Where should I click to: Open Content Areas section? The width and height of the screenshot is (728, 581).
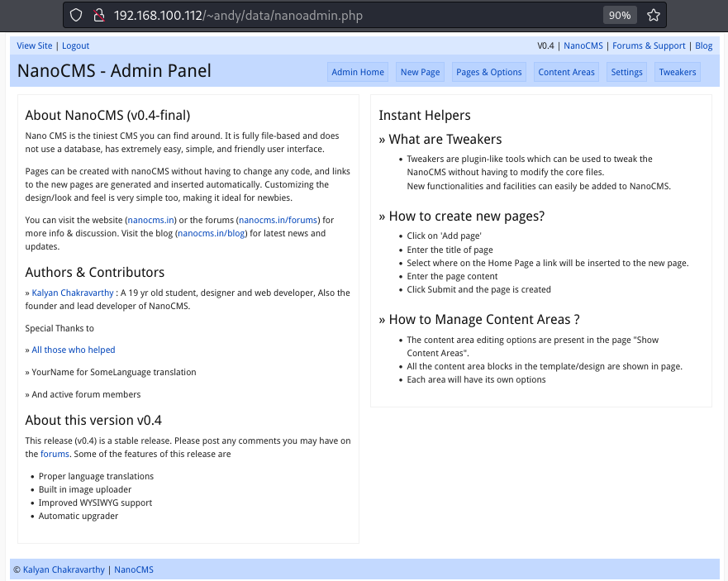tap(566, 72)
